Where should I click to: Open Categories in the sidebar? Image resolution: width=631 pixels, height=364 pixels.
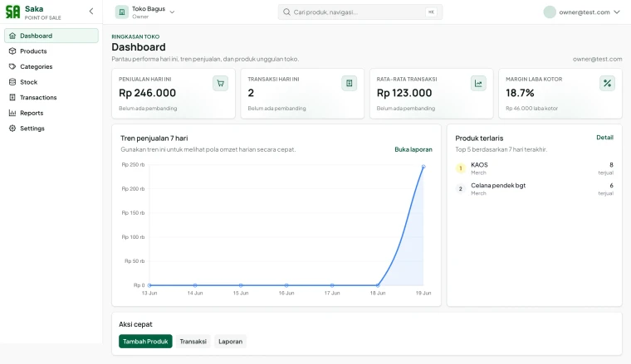pos(51,66)
